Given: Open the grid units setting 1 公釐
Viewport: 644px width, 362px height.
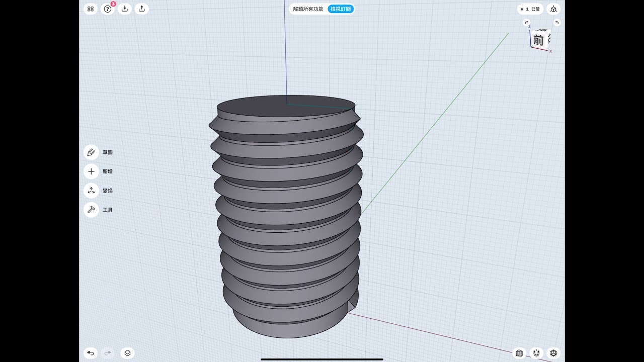Looking at the screenshot, I should point(530,9).
